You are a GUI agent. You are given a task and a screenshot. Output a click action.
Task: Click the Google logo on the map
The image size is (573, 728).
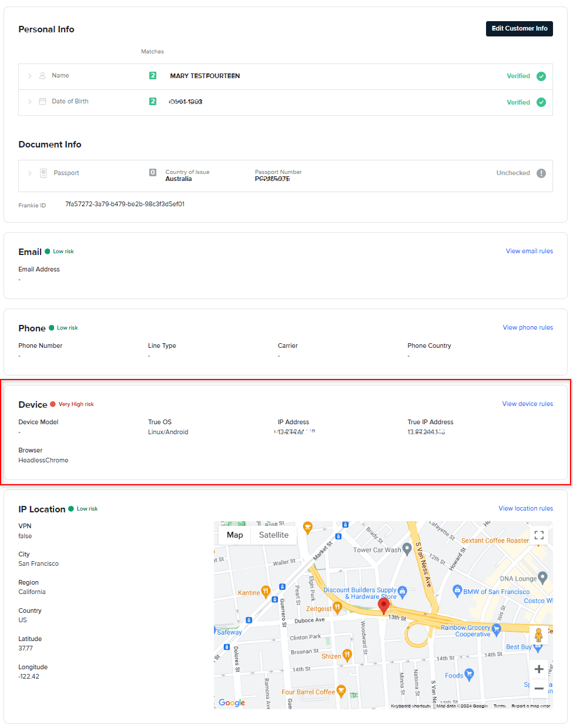tap(232, 703)
